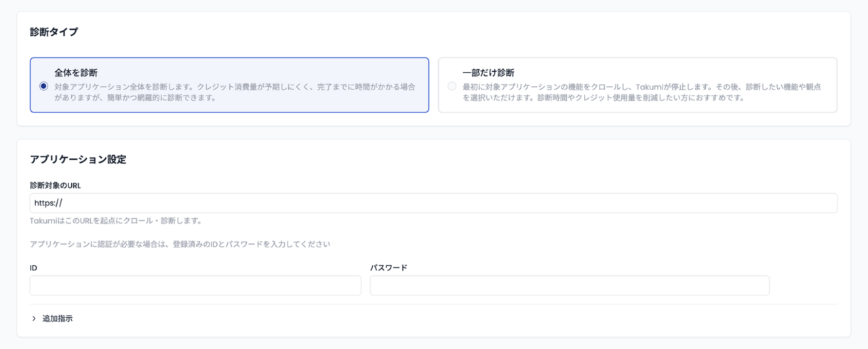Click the Takumi crawl start URL hint text

[115, 221]
